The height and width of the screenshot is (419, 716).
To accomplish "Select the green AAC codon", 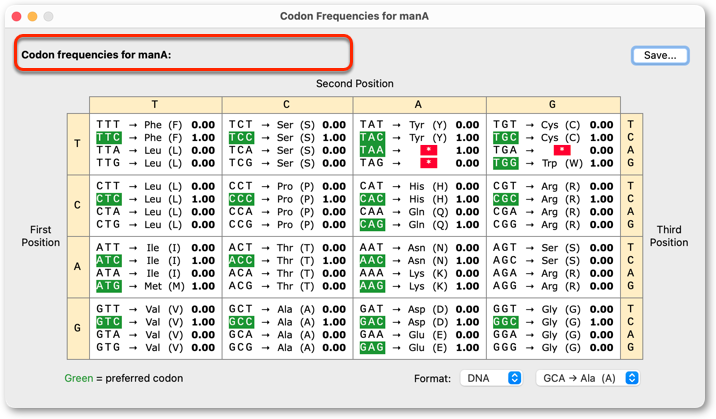I will [x=372, y=261].
